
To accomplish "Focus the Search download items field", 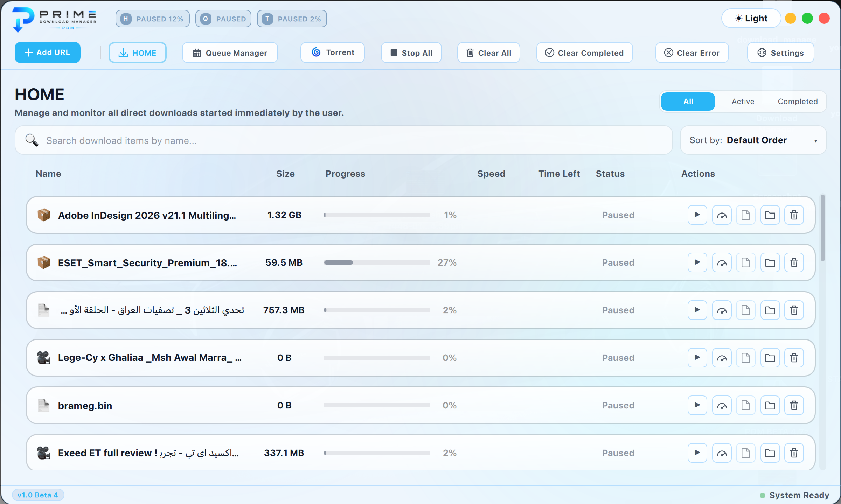I will [x=343, y=140].
